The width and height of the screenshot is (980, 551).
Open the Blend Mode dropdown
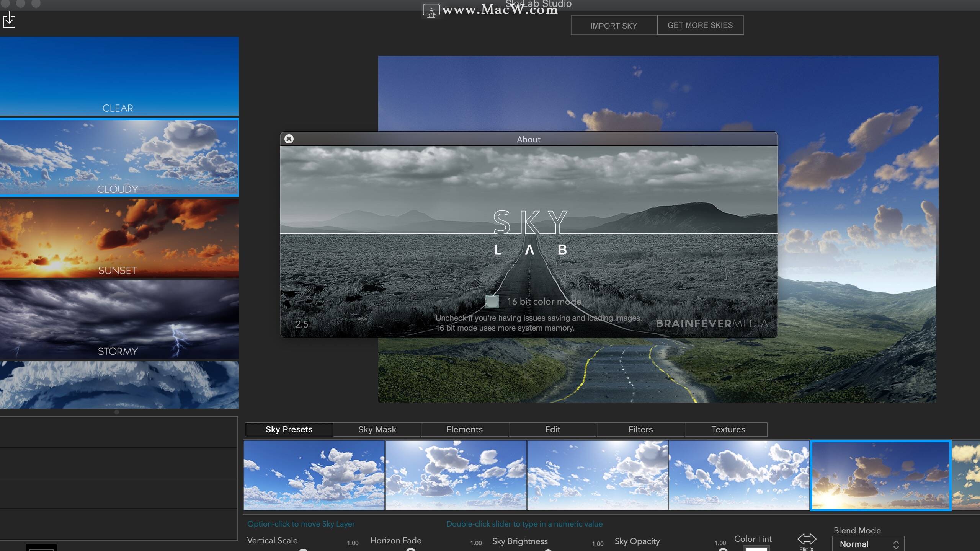coord(868,544)
